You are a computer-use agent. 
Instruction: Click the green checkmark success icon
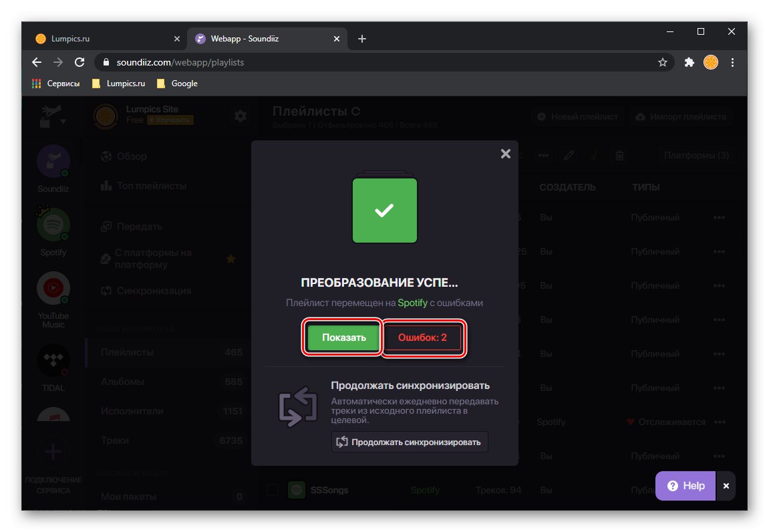pyautogui.click(x=385, y=210)
